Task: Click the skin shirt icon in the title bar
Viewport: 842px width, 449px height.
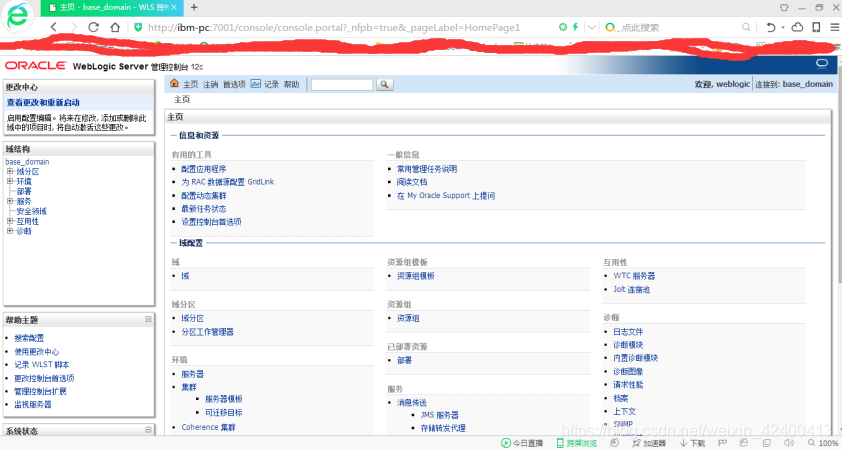Action: (x=785, y=8)
